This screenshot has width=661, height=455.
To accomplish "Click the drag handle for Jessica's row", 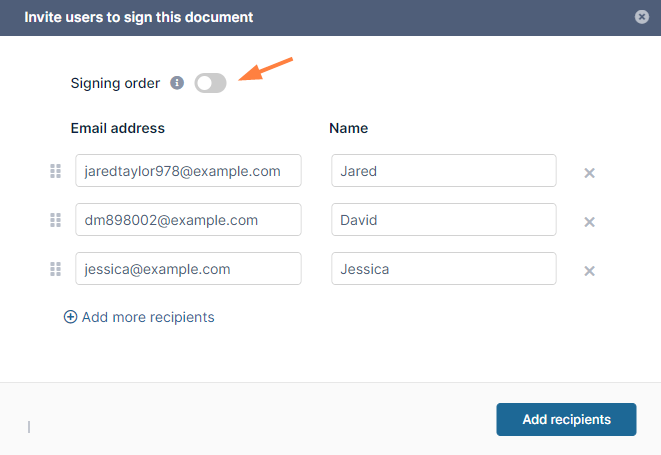I will pos(56,269).
